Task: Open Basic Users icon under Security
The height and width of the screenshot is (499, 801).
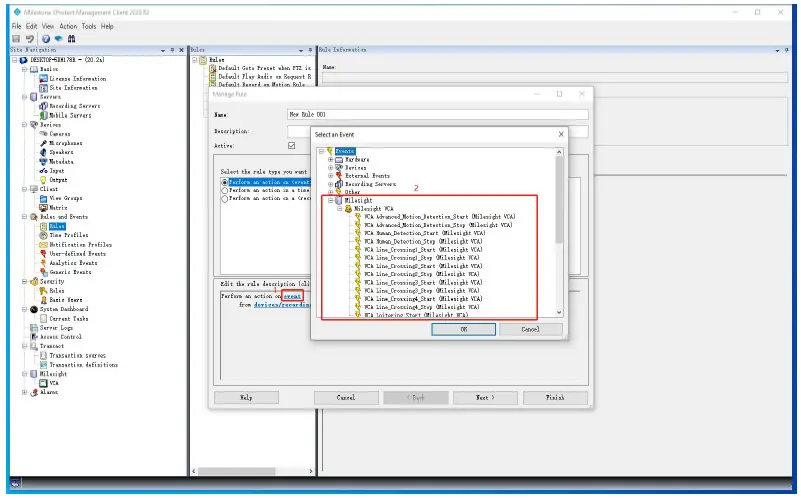Action: (43, 300)
